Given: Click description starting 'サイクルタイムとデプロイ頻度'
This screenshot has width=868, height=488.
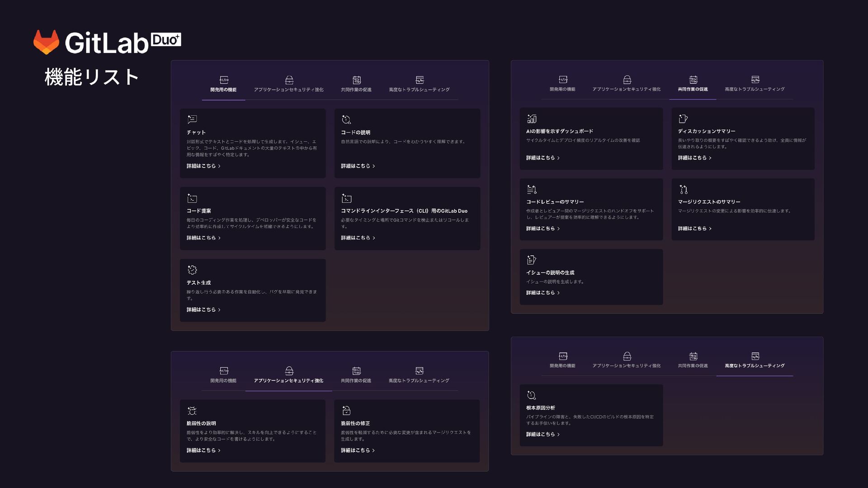Looking at the screenshot, I should [583, 141].
